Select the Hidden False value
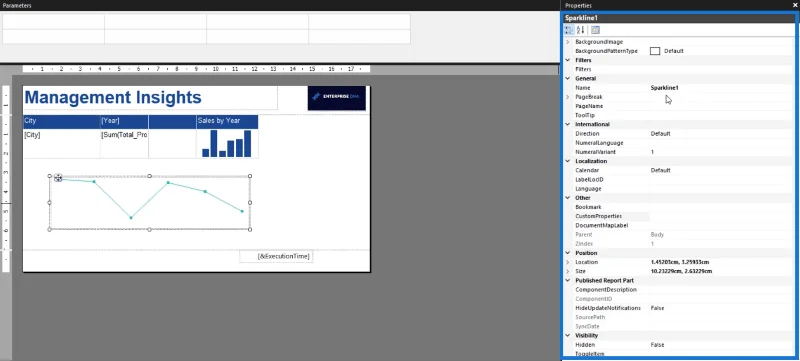 (657, 345)
